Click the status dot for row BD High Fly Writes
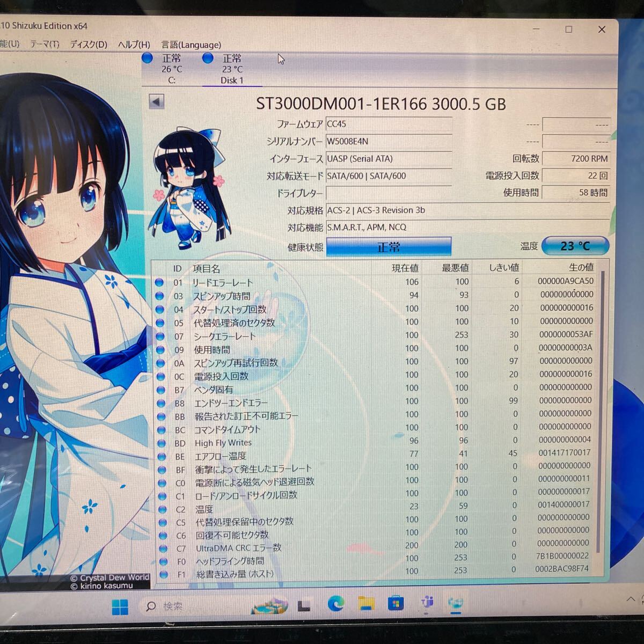644x644 pixels. 161,443
